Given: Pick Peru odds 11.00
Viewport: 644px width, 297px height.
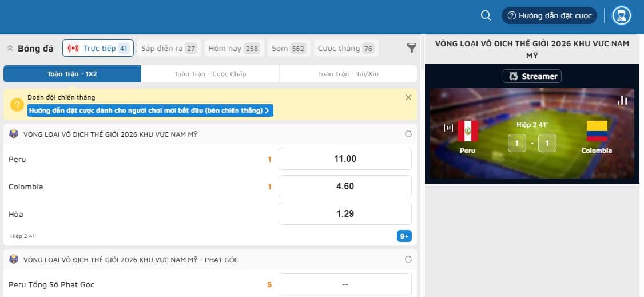Looking at the screenshot, I should point(345,159).
